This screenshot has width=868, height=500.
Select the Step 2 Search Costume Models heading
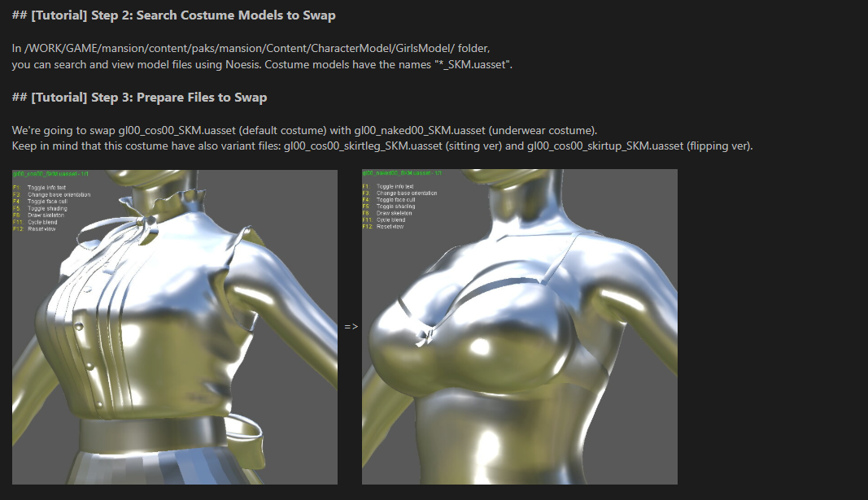click(174, 15)
